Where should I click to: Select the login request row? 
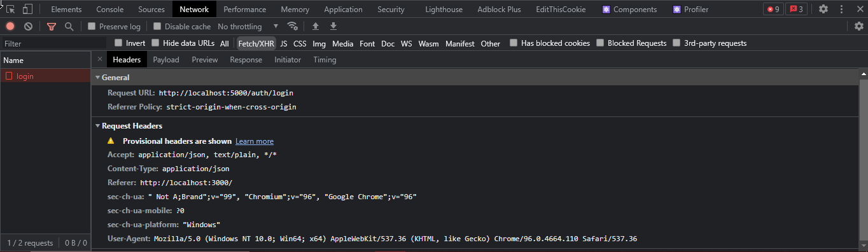pos(45,76)
